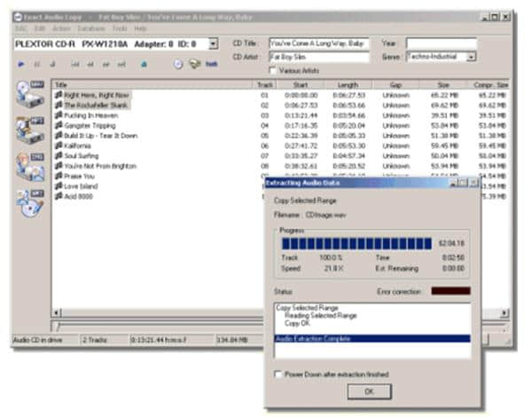Expand the Genre dropdown list
Screen dimensions: 532x417
coord(471,56)
